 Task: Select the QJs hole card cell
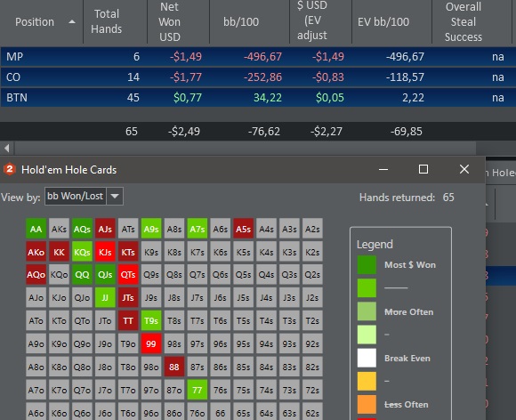tap(105, 274)
